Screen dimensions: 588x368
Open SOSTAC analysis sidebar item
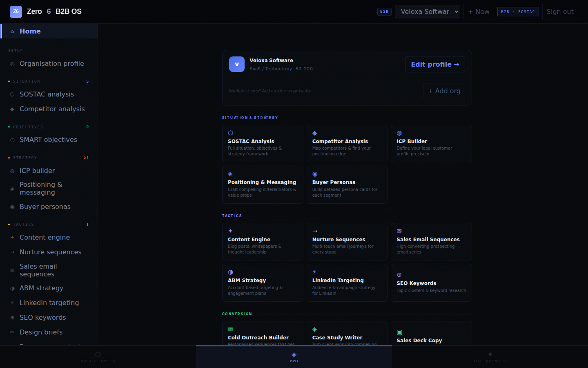[49, 94]
